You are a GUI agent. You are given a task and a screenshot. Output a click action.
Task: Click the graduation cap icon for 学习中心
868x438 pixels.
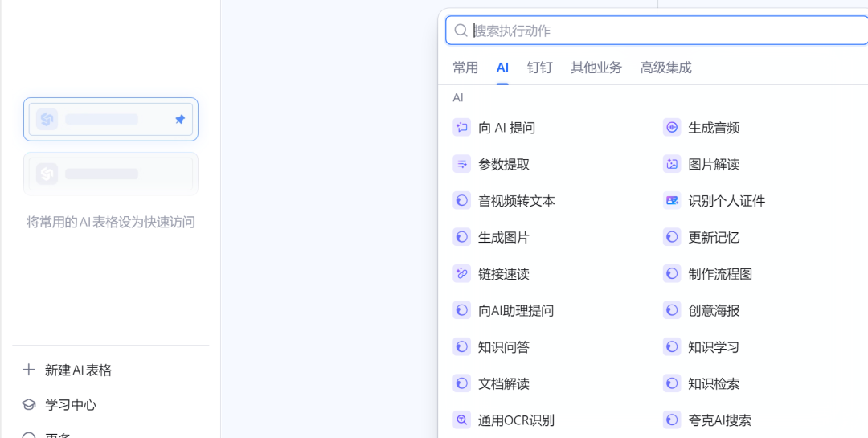click(x=28, y=404)
